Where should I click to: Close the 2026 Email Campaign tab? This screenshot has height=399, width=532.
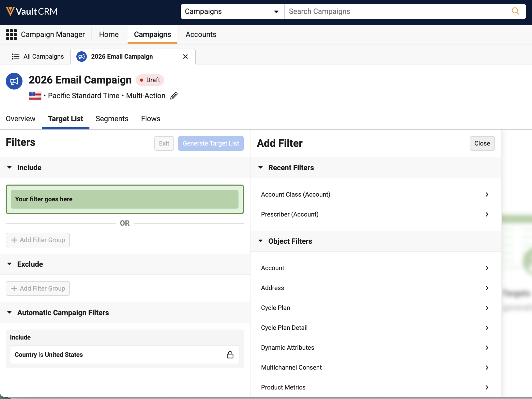[185, 56]
